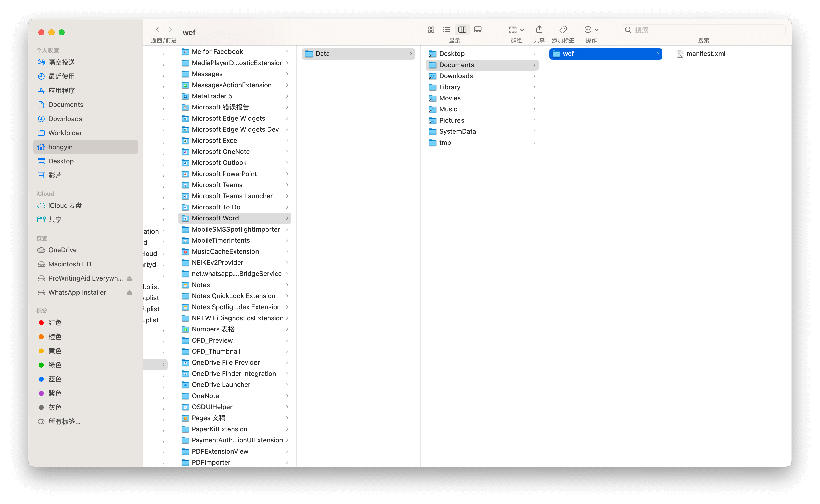Open OneDrive location in the sidebar
Viewport: 820px width, 504px height.
[x=85, y=250]
